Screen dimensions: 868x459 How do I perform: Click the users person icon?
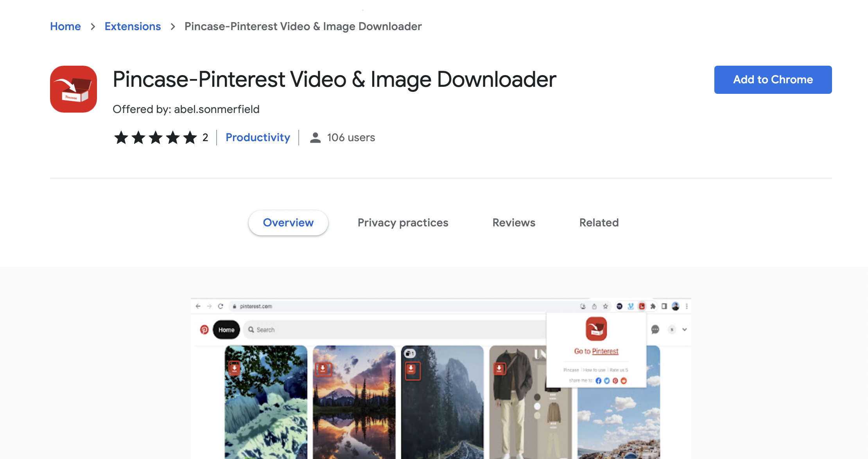coord(315,138)
